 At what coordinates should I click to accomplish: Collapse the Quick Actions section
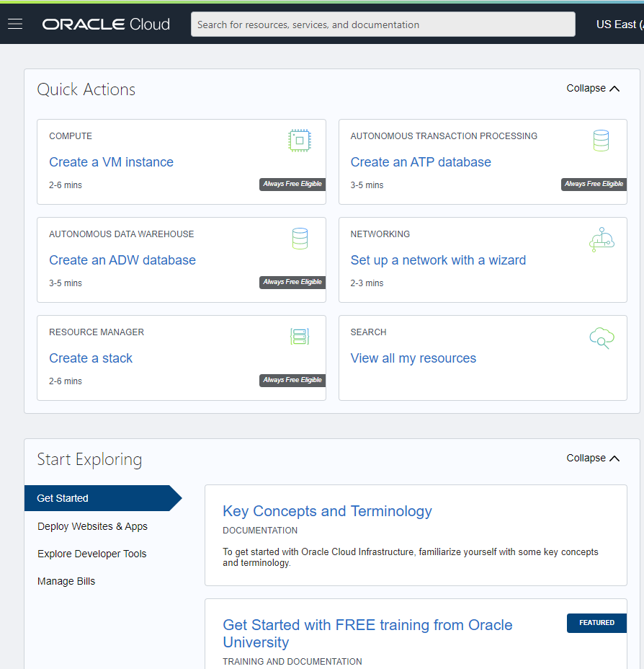coord(592,89)
